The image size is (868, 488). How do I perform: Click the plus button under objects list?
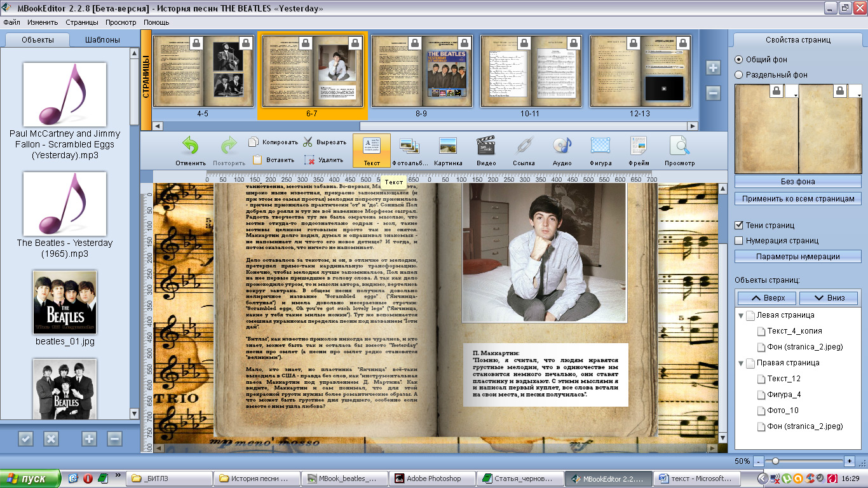click(89, 438)
